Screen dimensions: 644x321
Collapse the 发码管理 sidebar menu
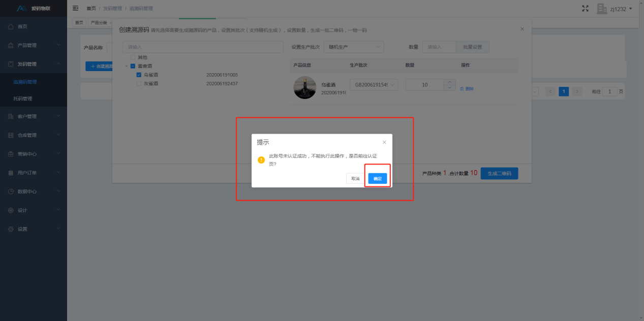pyautogui.click(x=34, y=64)
